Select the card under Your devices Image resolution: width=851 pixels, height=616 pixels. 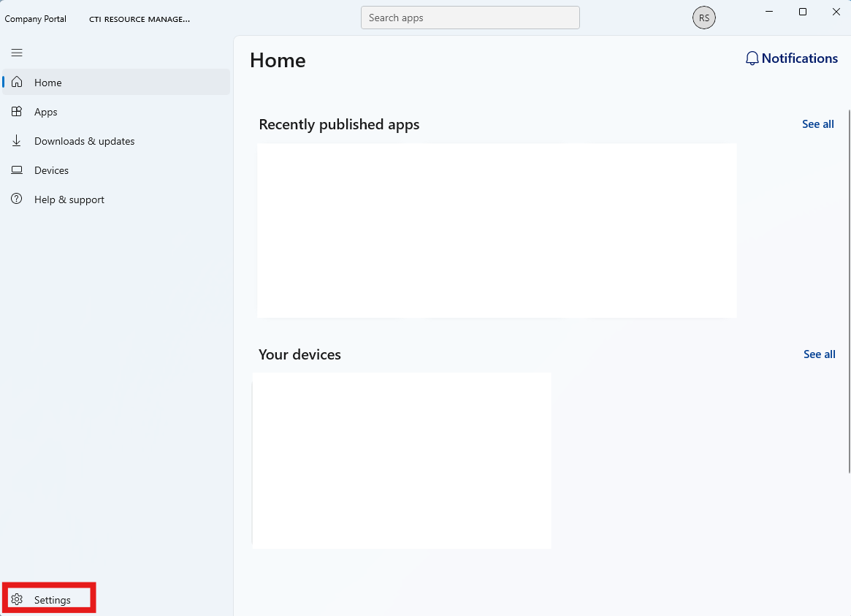[x=402, y=460]
